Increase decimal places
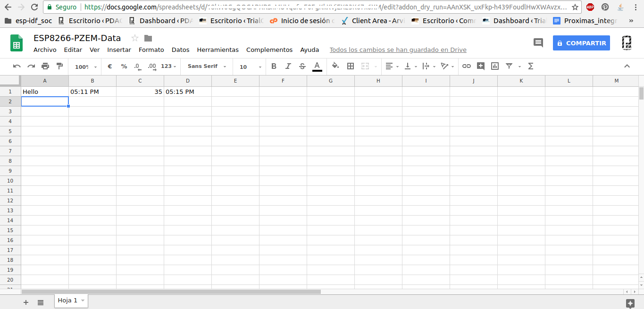The width and height of the screenshot is (644, 309). 152,66
